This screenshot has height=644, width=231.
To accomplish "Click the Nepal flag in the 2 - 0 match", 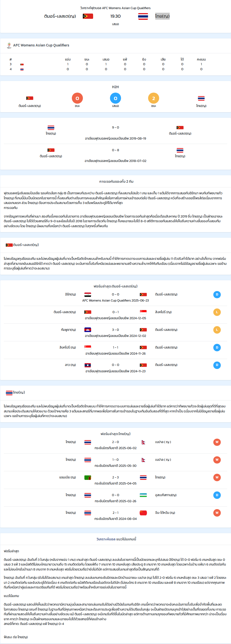I will (x=143, y=442).
